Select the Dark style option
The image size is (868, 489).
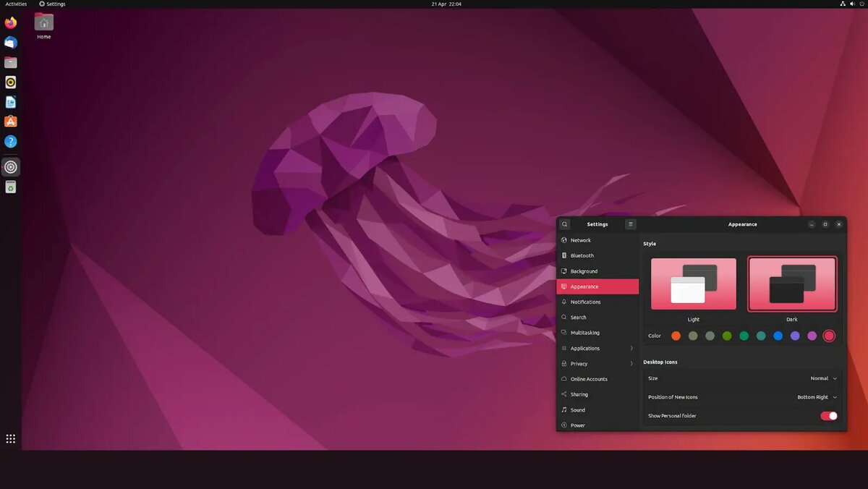click(792, 283)
